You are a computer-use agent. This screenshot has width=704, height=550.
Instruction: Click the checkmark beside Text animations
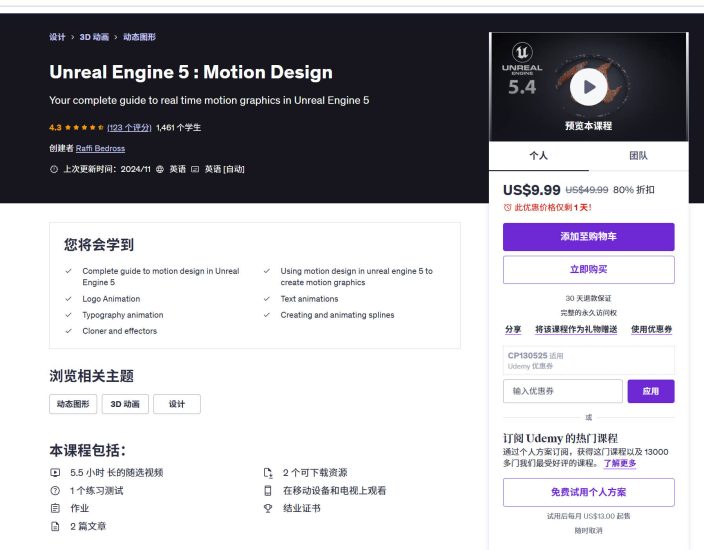(267, 299)
